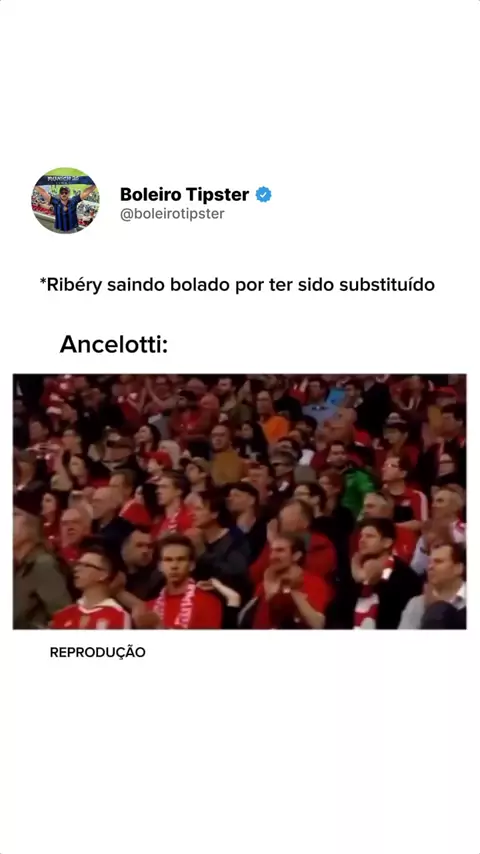Click the clapping man in red sweater
Image resolution: width=480 pixels, height=854 pixels.
click(289, 583)
